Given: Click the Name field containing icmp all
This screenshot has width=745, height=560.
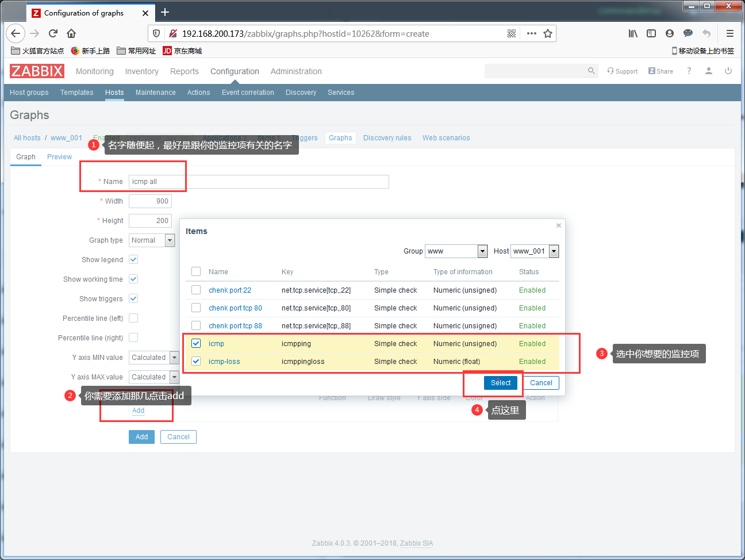Looking at the screenshot, I should (x=259, y=182).
